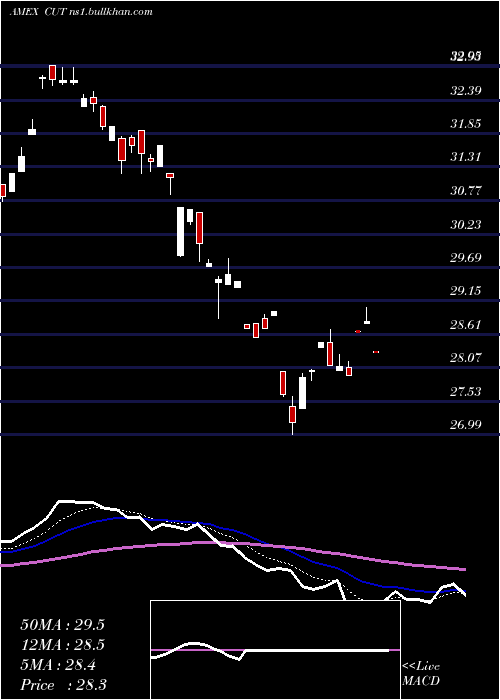Click the 27.53 price axis label
The height and width of the screenshot is (700, 500).
point(466,392)
